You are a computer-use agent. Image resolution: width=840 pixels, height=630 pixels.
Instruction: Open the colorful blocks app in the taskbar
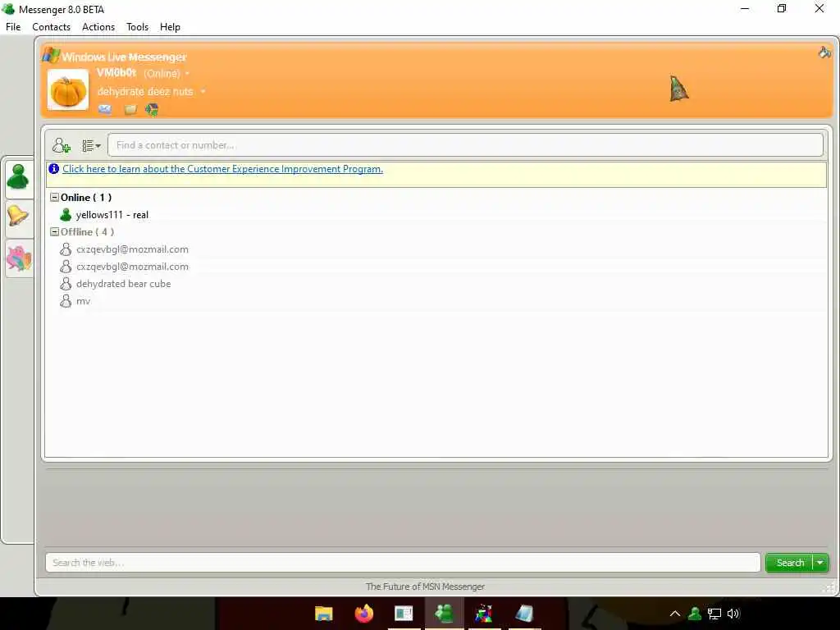(484, 614)
